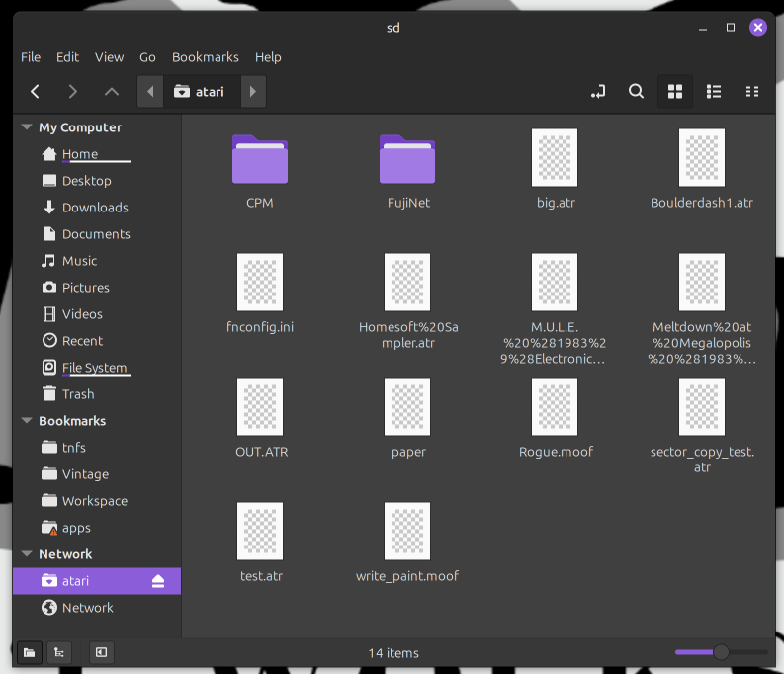Eject the atari network mount
Image resolution: width=784 pixels, height=674 pixels.
click(x=158, y=581)
